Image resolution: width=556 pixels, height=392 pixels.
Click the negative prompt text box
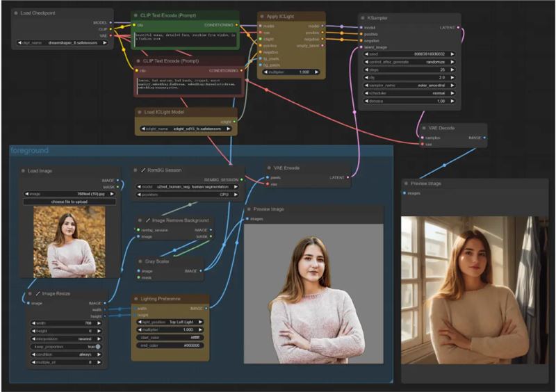(x=189, y=86)
